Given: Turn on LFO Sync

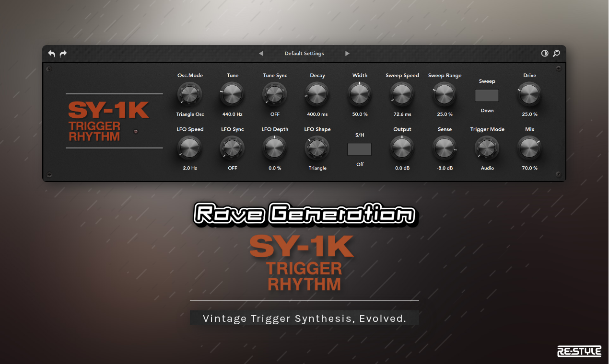Looking at the screenshot, I should pos(232,148).
